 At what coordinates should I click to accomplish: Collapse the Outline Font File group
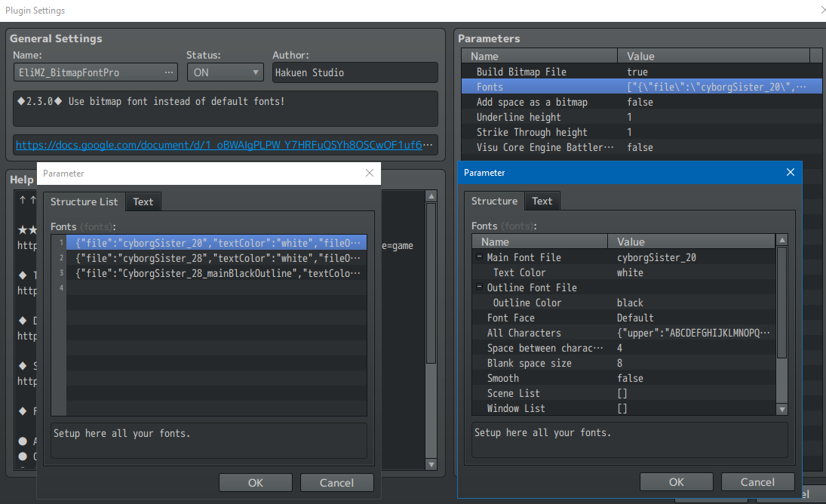479,287
